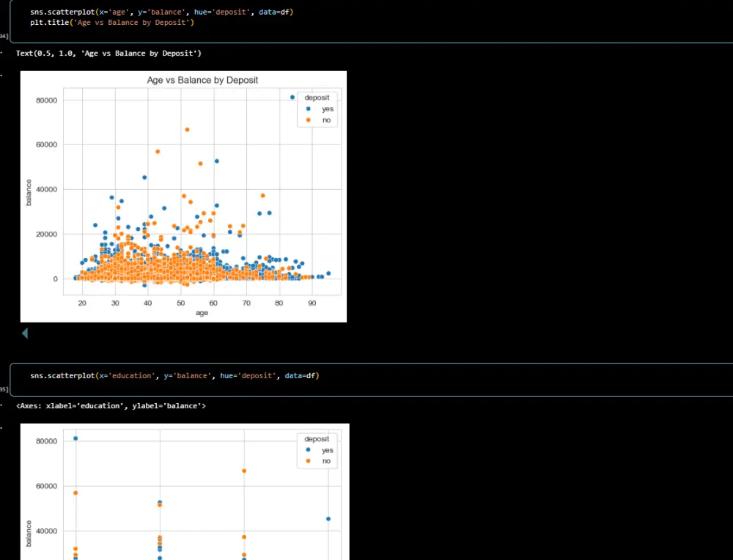Click the 'deposit' legend title in the age plot
733x560 pixels.
[317, 97]
